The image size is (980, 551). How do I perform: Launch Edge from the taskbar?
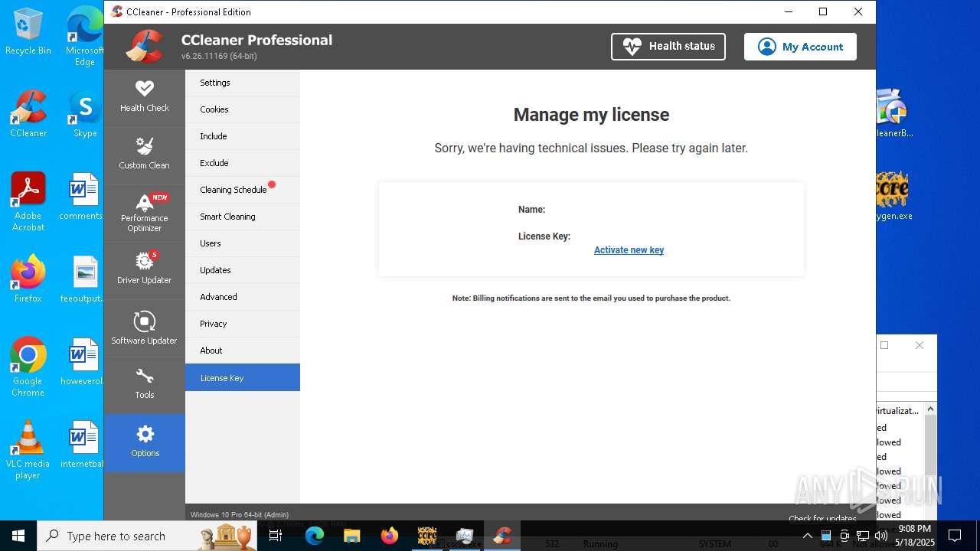pyautogui.click(x=315, y=536)
